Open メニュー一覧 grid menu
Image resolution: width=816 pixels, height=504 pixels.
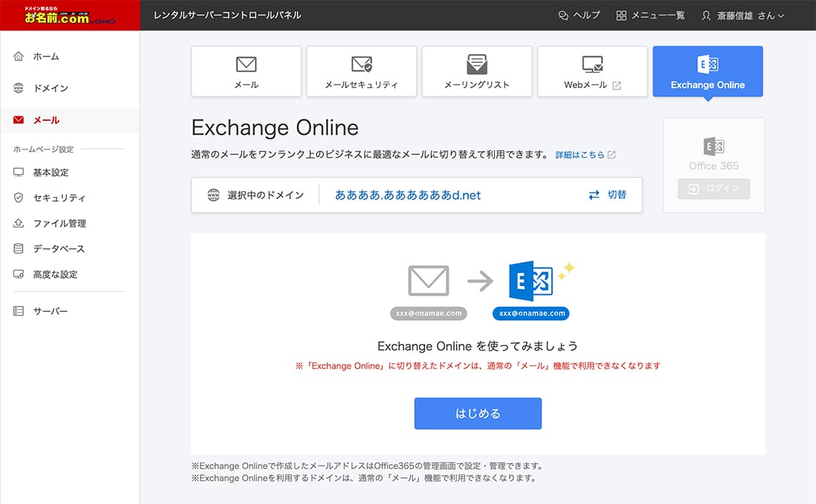[x=651, y=16]
